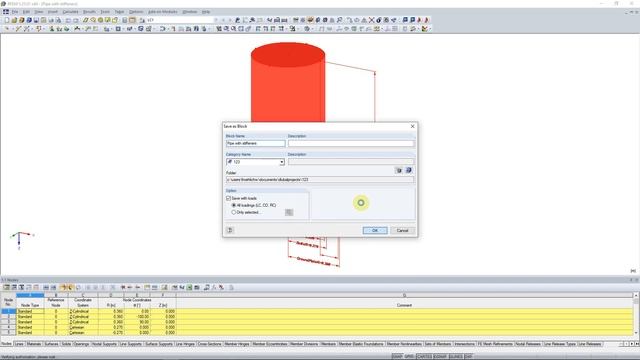This screenshot has height=360, width=640.
Task: Toggle DXF in the status bar
Action: pyautogui.click(x=468, y=357)
